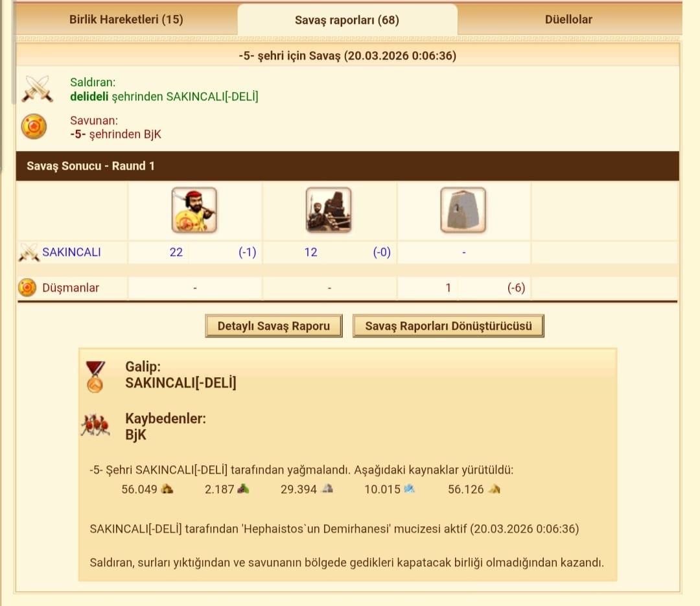This screenshot has width=700, height=606.
Task: Open attacker player SAKINCALI[-DELİ] link
Action: coord(212,97)
